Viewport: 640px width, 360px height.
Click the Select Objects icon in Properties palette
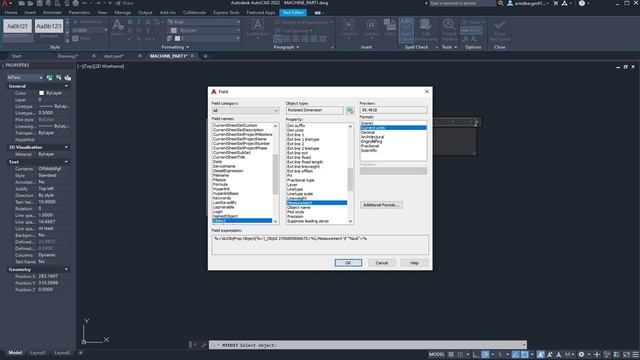tap(58, 78)
